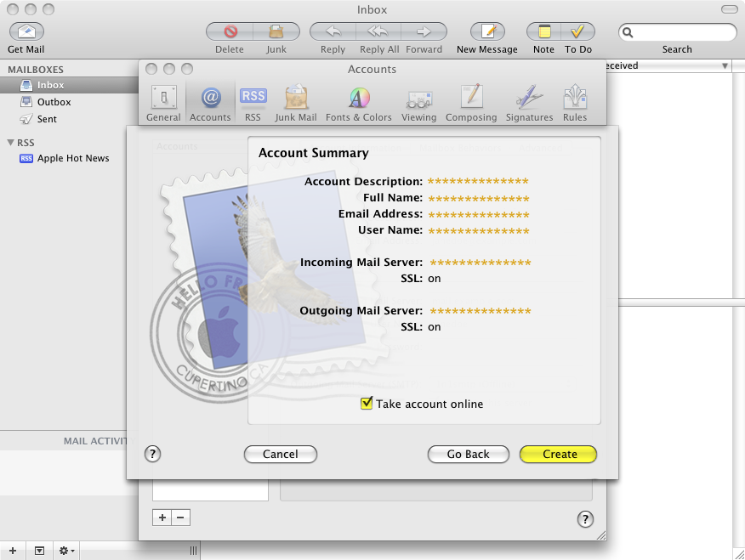Click the Incoming Mail Server label
The width and height of the screenshot is (745, 560).
361,262
